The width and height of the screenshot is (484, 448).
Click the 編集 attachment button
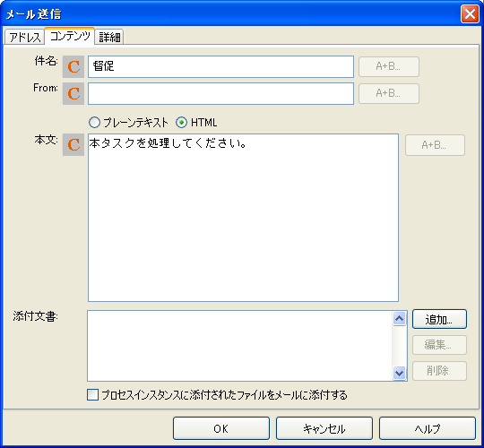tap(439, 345)
